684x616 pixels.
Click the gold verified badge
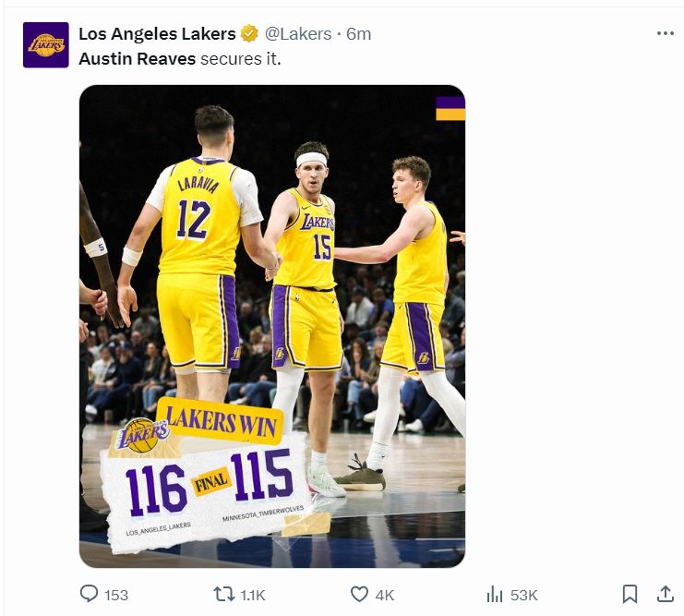tap(249, 34)
